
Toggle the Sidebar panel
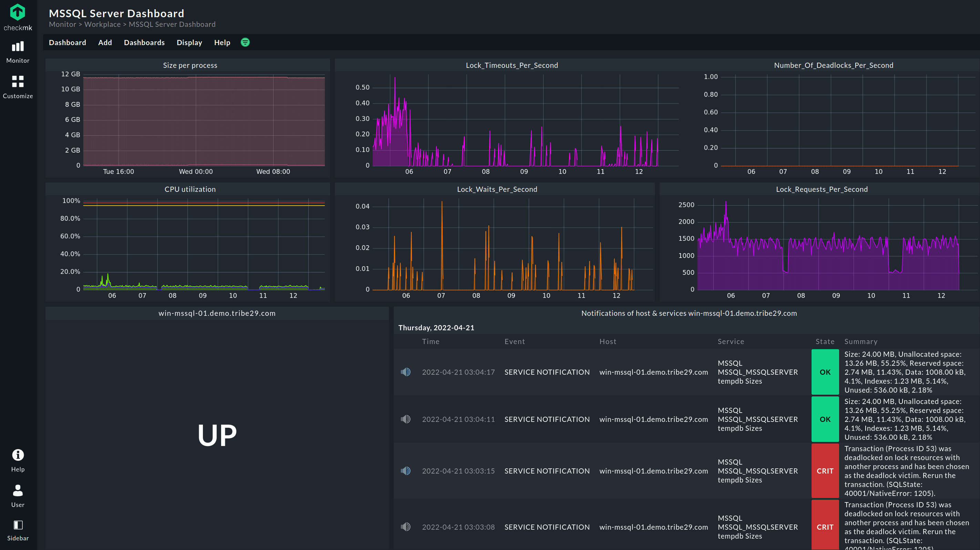pyautogui.click(x=18, y=530)
